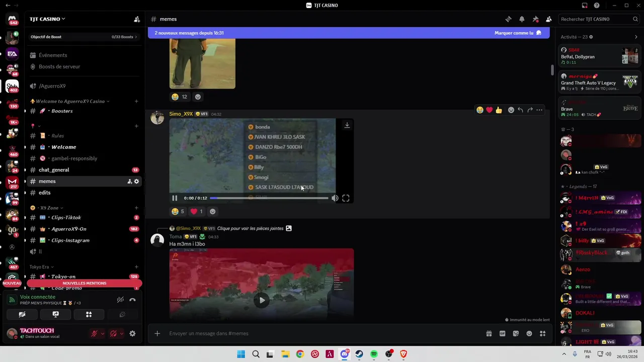The height and width of the screenshot is (362, 644).
Task: Show pinned messages pin icon
Action: click(x=535, y=19)
